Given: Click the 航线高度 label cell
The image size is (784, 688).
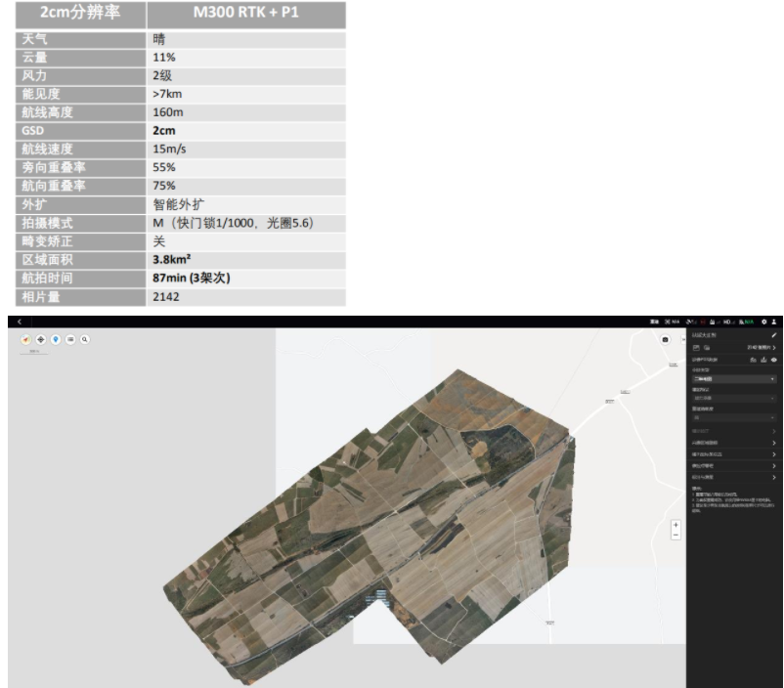Looking at the screenshot, I should [x=80, y=112].
